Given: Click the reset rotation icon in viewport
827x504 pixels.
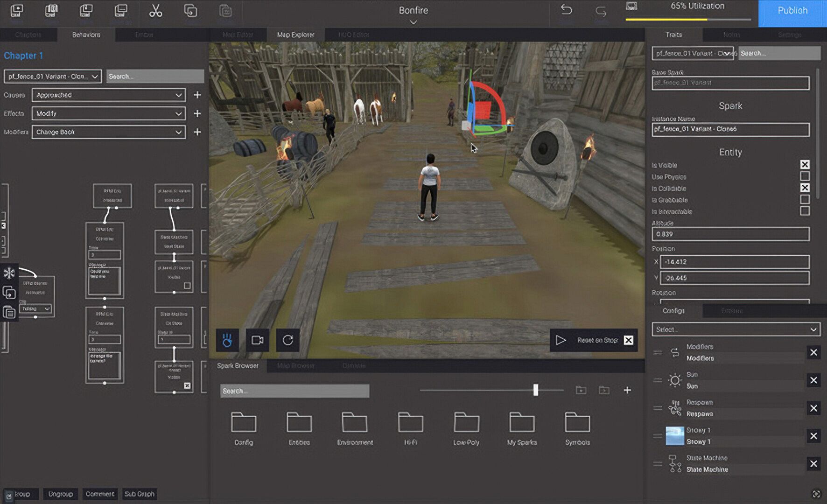Looking at the screenshot, I should 287,340.
